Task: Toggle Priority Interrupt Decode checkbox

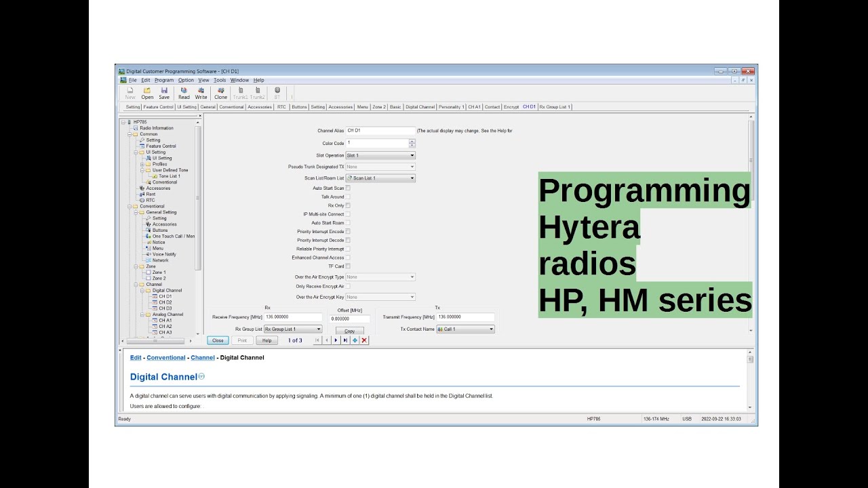Action: tap(348, 240)
